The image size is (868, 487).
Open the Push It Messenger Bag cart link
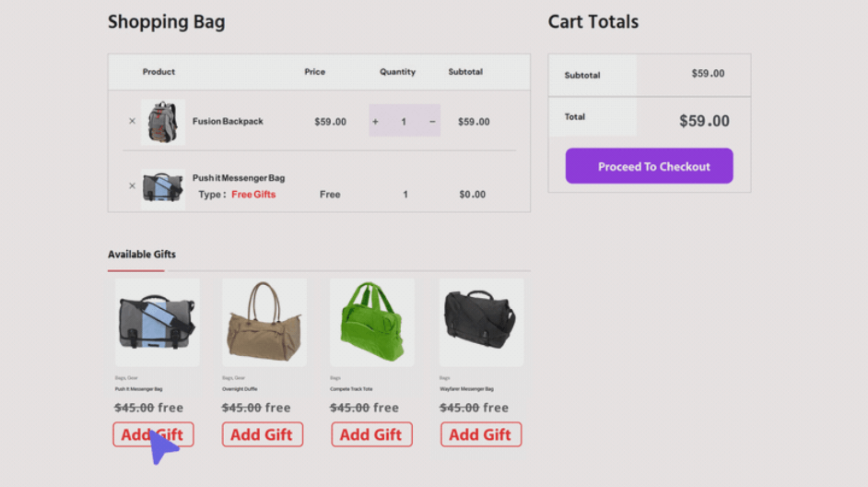click(x=239, y=178)
